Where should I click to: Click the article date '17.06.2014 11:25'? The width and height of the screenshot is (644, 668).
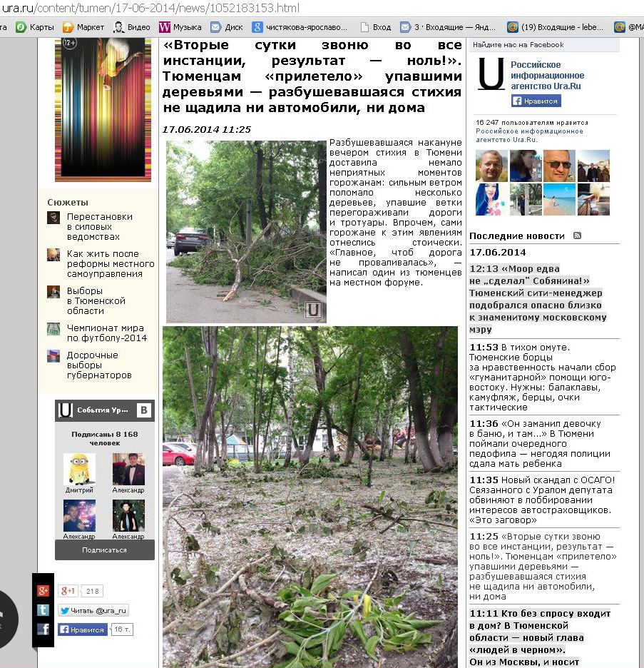[207, 129]
